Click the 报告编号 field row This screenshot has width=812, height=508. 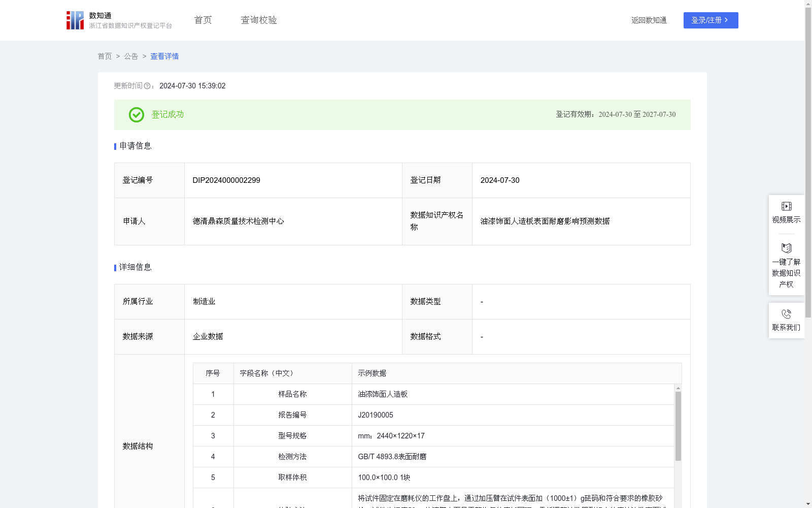point(433,415)
